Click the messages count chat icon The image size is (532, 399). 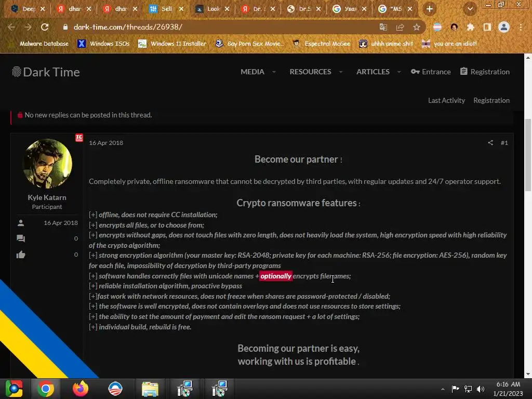(x=21, y=238)
